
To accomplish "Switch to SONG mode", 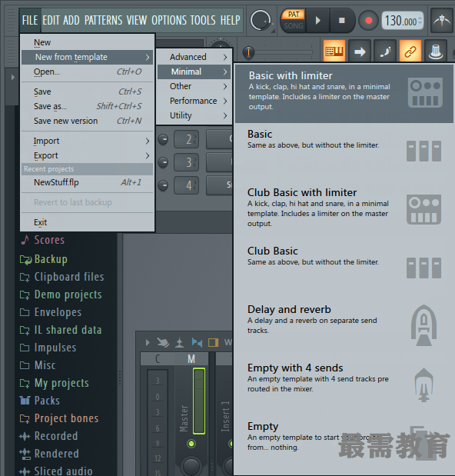I will (294, 26).
